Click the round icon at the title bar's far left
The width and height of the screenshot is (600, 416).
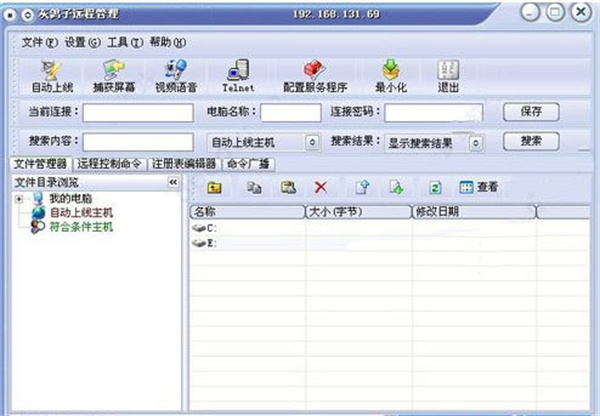tap(10, 15)
